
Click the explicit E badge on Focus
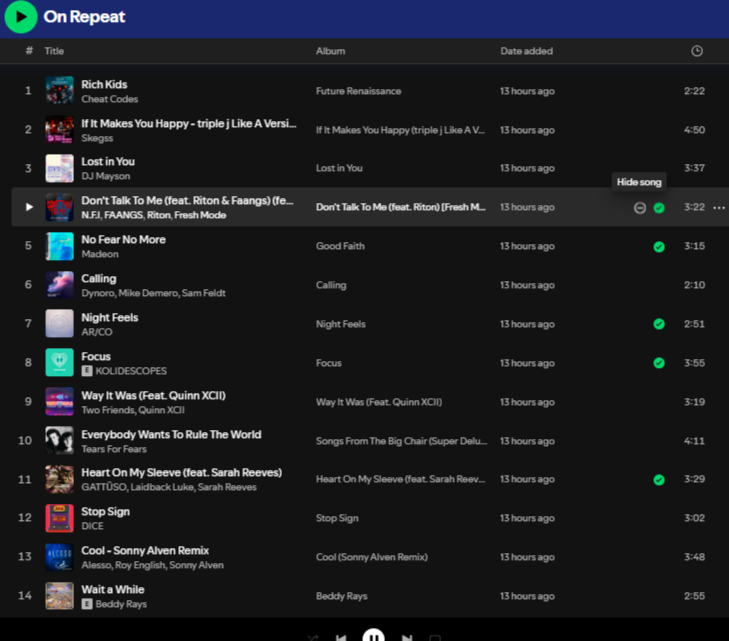[86, 371]
